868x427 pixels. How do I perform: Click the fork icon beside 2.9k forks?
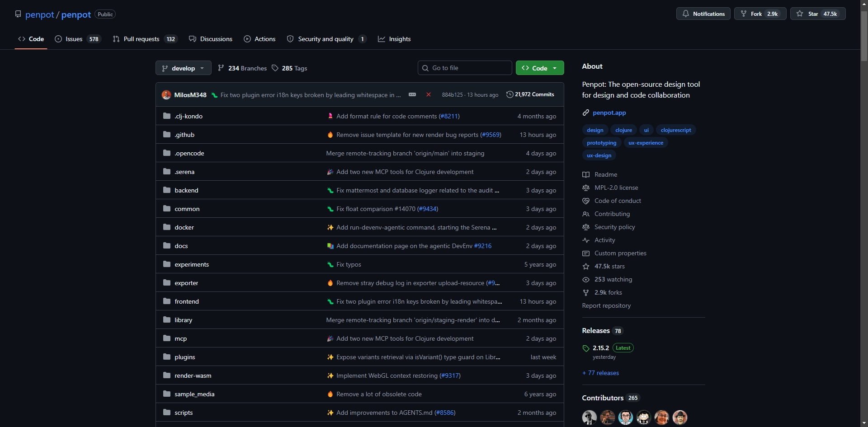(x=586, y=293)
